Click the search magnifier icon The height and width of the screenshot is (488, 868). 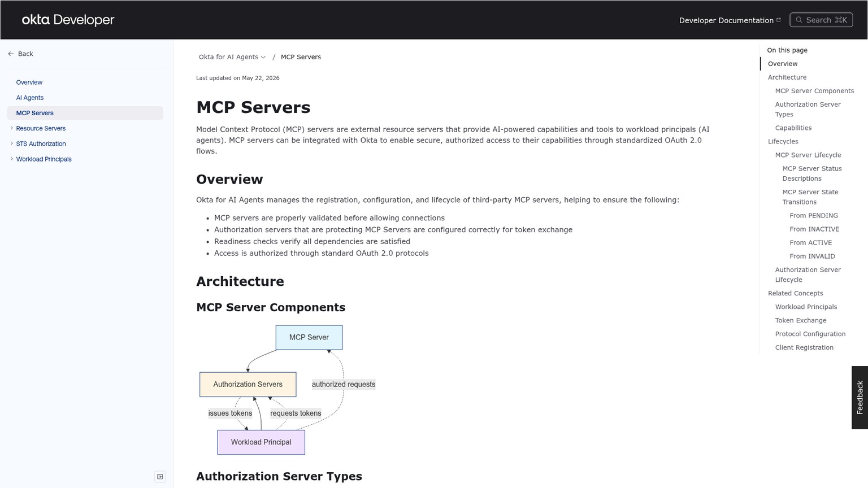pyautogui.click(x=799, y=20)
